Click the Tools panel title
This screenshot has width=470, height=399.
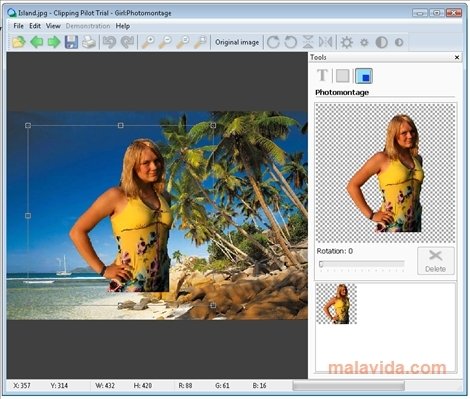click(x=318, y=57)
